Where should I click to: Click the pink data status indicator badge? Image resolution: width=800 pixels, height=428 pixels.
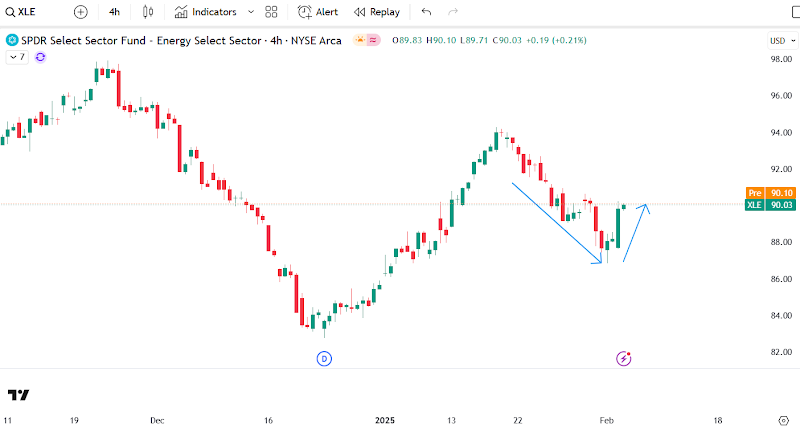tap(373, 40)
